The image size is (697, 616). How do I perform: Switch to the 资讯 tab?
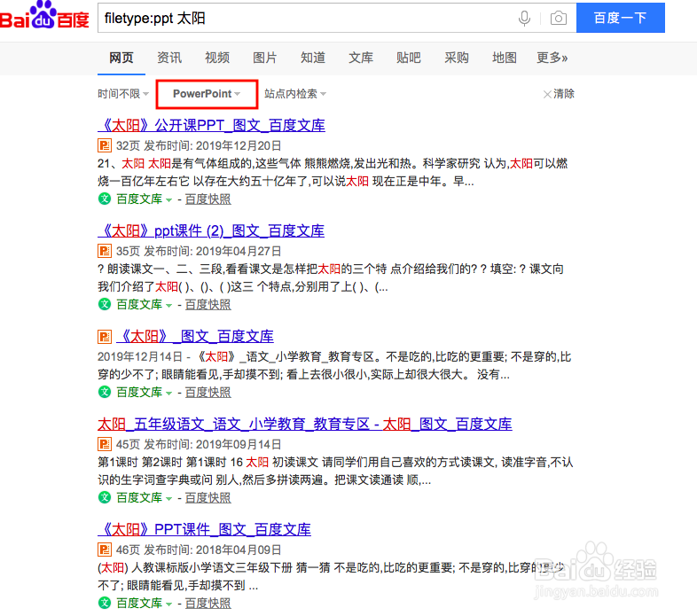pyautogui.click(x=169, y=58)
